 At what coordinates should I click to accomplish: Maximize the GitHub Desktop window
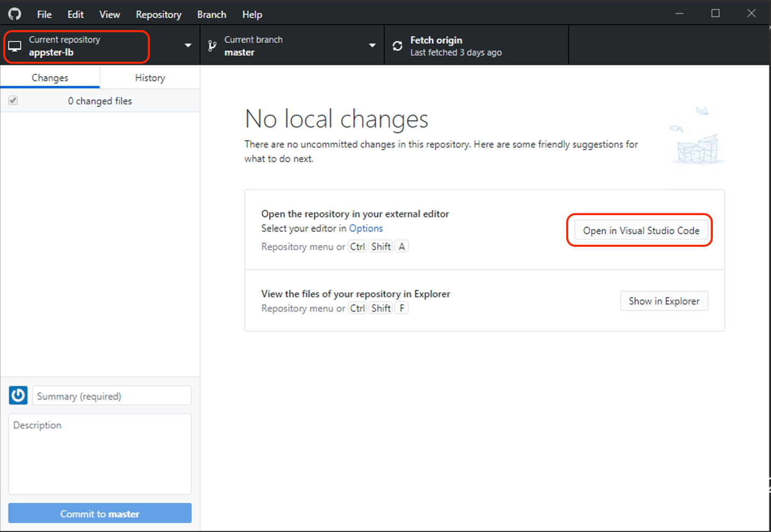(715, 13)
